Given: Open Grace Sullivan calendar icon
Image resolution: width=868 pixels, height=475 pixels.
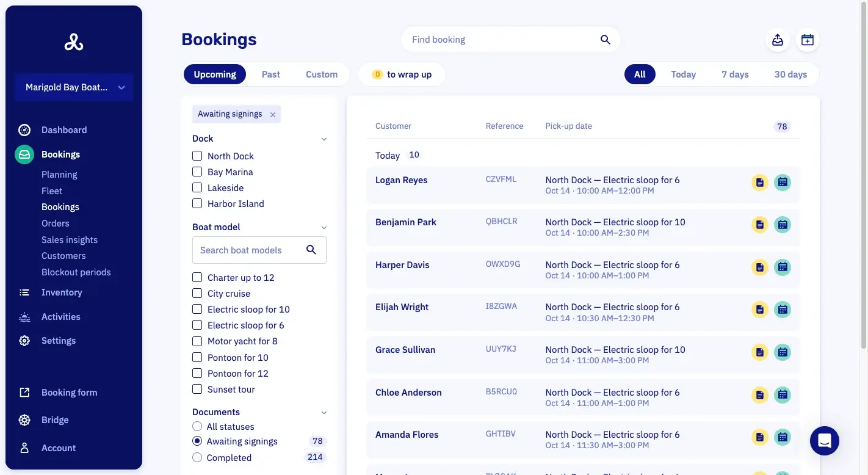Looking at the screenshot, I should pos(783,352).
